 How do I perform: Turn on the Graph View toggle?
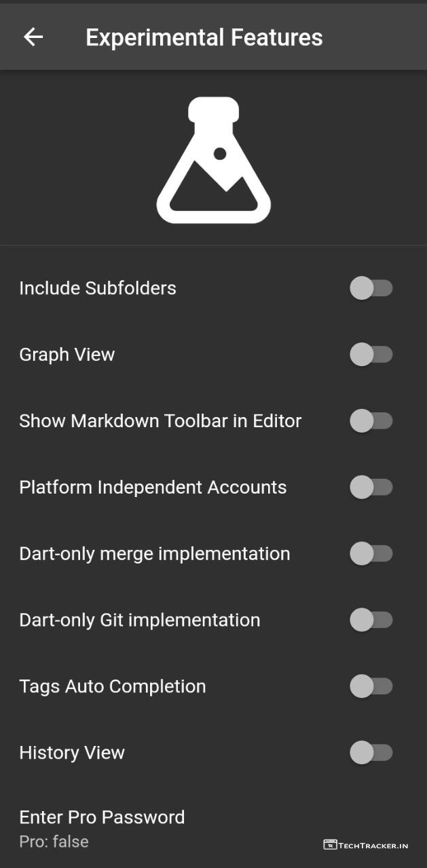[x=371, y=355]
